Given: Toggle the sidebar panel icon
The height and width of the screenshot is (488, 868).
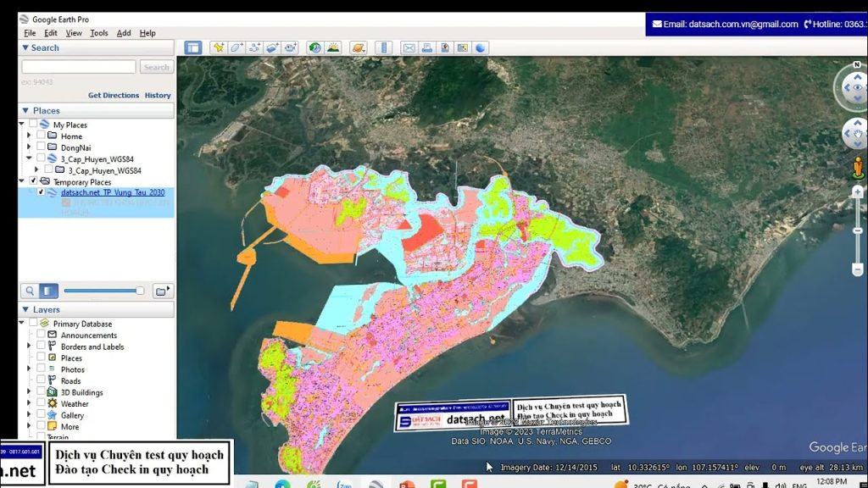Looking at the screenshot, I should [193, 48].
